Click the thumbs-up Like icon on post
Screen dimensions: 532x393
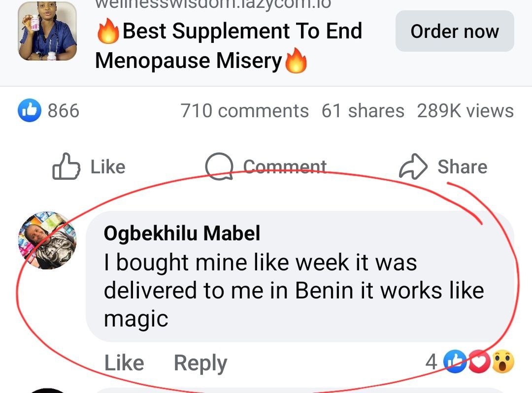pyautogui.click(x=66, y=167)
